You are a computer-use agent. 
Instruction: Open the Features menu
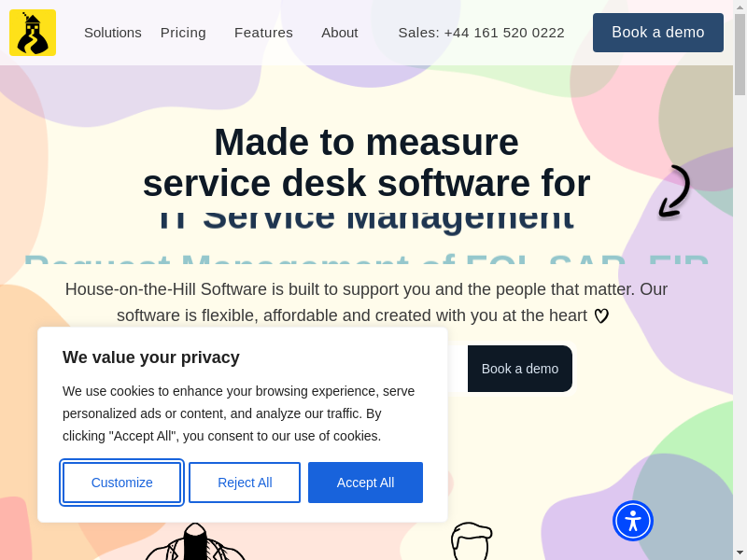[263, 33]
